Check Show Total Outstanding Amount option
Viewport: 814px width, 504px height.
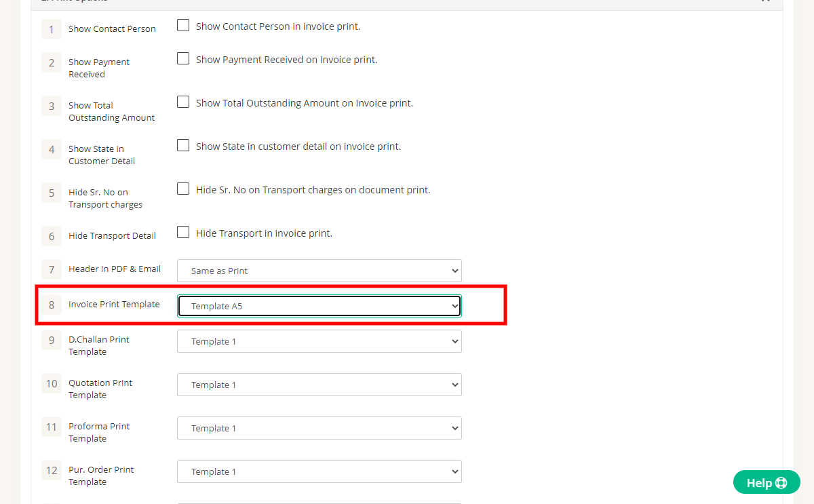point(183,102)
